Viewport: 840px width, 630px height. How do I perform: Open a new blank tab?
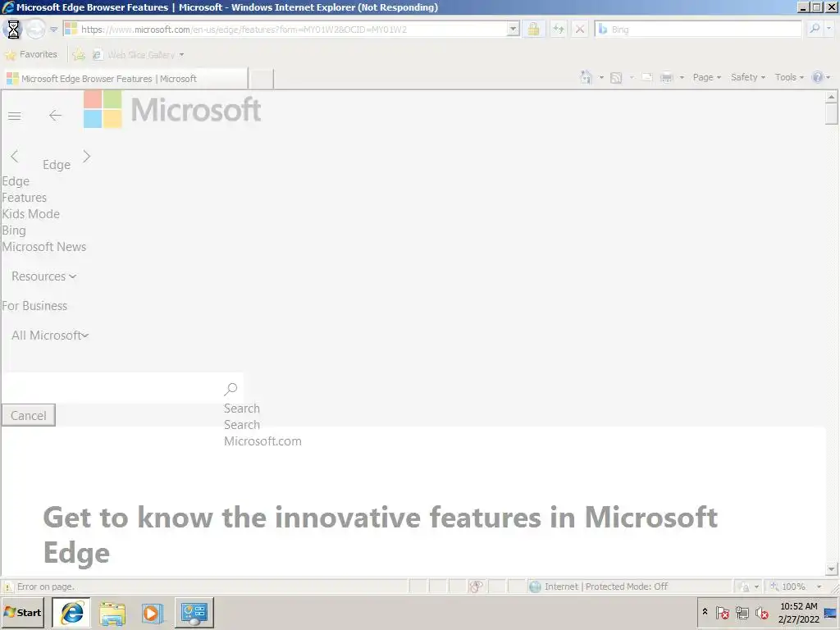tap(262, 79)
